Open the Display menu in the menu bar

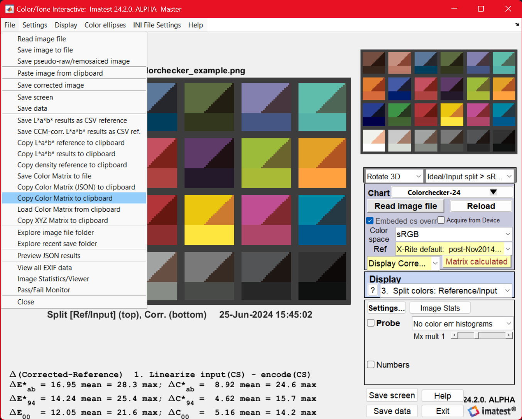click(66, 25)
